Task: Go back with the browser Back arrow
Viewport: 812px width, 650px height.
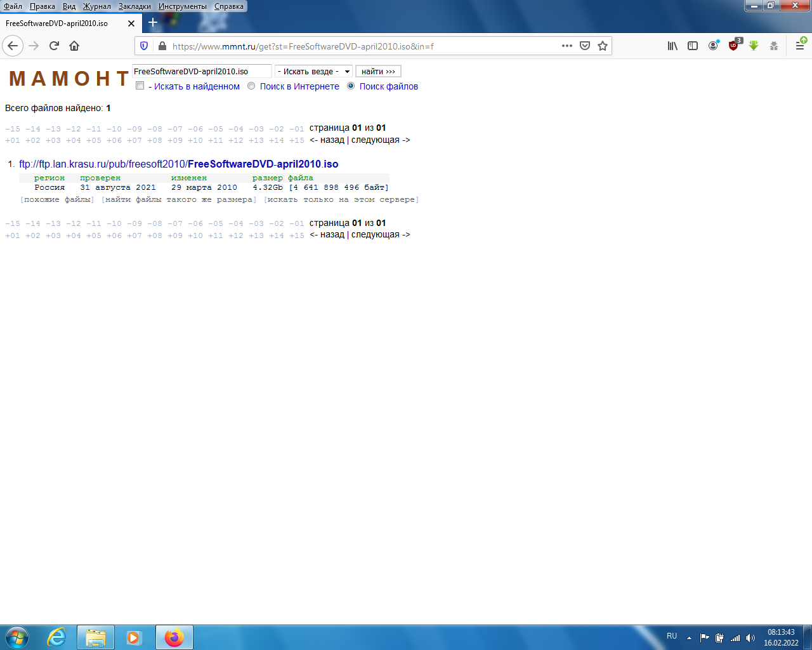Action: (13, 46)
